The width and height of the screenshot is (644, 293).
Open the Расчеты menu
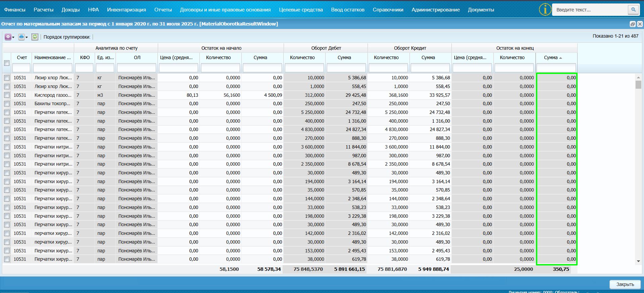[x=44, y=10]
